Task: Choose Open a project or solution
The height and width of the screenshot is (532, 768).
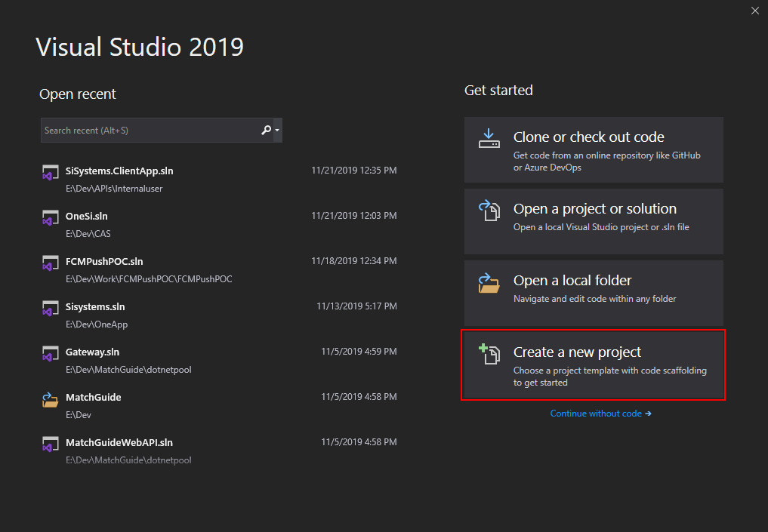Action: [593, 221]
